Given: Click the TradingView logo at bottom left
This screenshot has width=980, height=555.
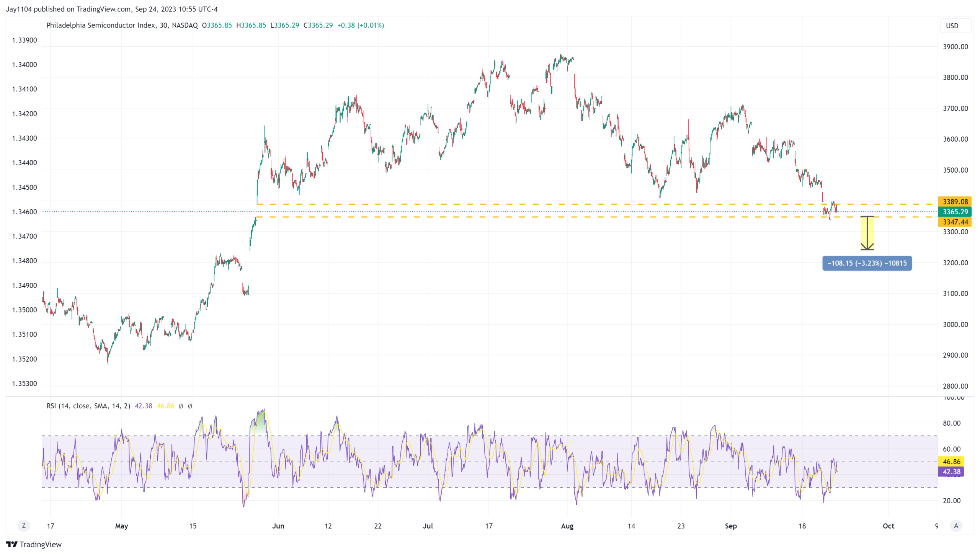Looking at the screenshot, I should [x=34, y=544].
